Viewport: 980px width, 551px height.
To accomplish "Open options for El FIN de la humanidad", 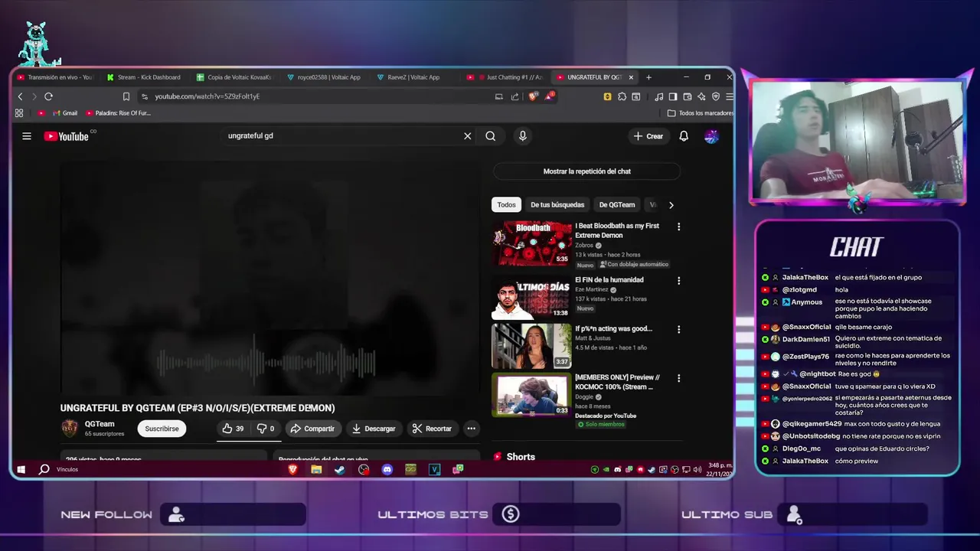I will (678, 281).
